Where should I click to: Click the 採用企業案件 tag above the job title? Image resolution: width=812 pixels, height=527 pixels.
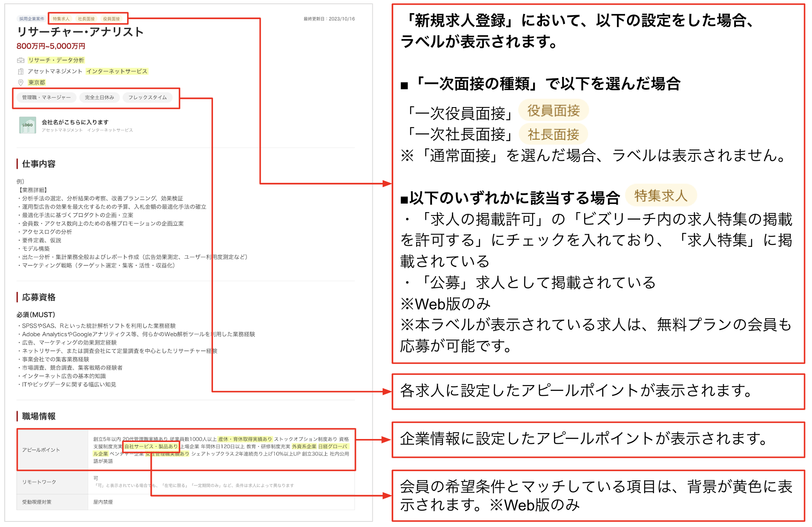[31, 19]
